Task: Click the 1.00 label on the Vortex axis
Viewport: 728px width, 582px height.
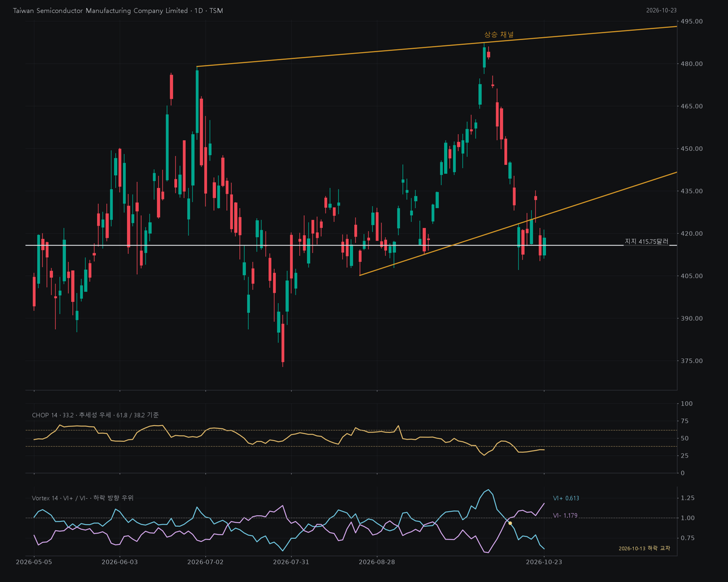Action: [689, 518]
